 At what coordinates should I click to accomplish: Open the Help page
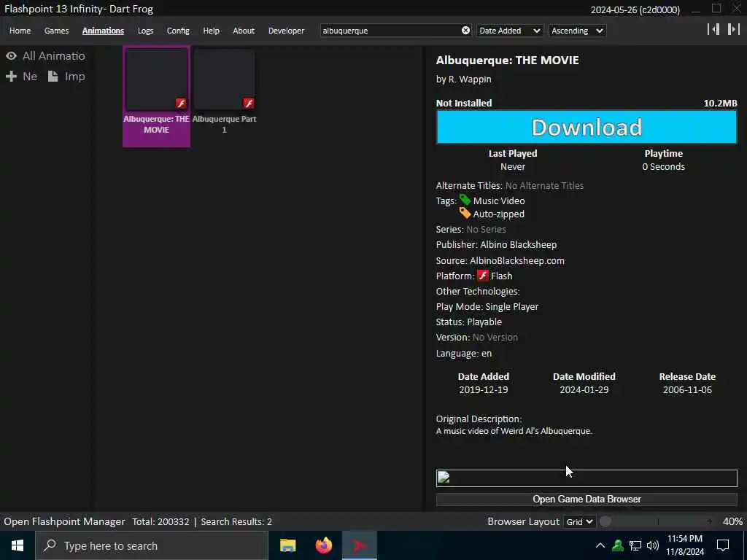(x=211, y=31)
